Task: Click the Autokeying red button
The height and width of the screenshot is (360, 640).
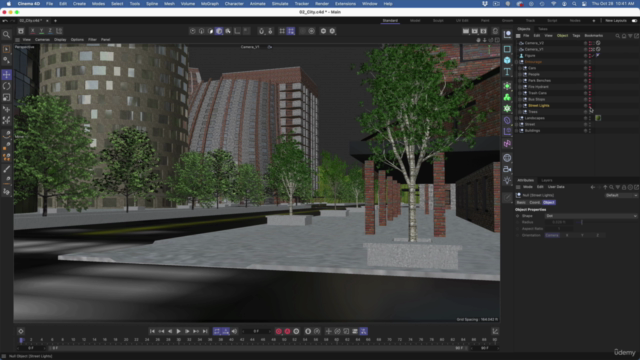Action: (x=287, y=331)
